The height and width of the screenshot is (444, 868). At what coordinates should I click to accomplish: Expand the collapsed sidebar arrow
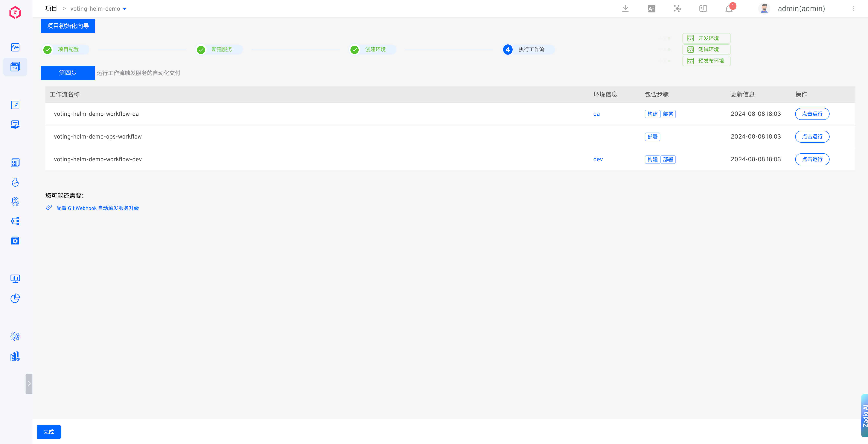(29, 384)
